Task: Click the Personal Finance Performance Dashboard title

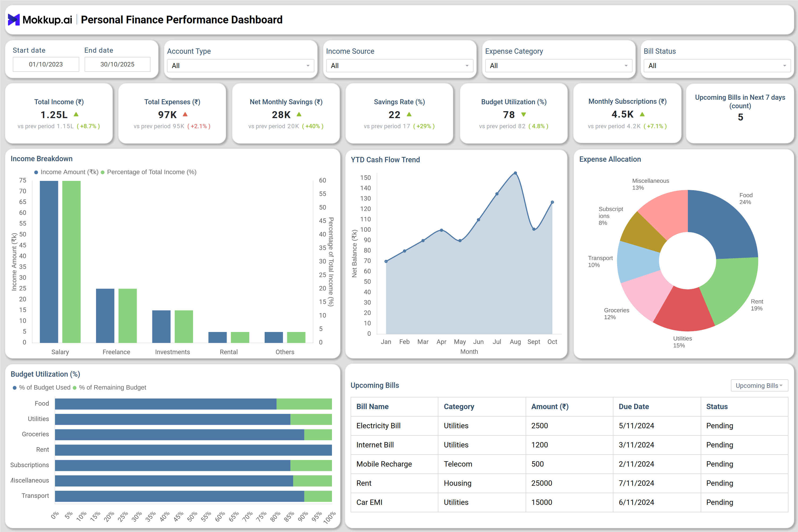Action: 181,20
